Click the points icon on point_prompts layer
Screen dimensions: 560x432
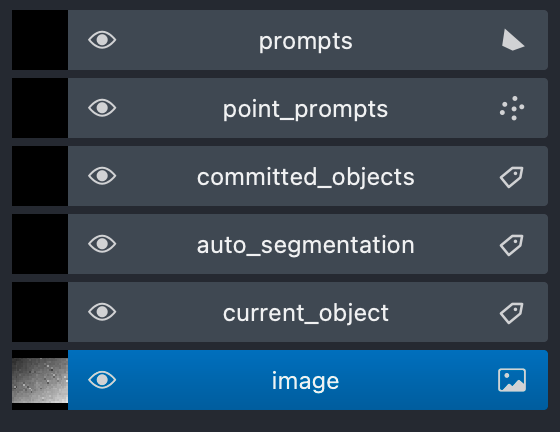(512, 108)
